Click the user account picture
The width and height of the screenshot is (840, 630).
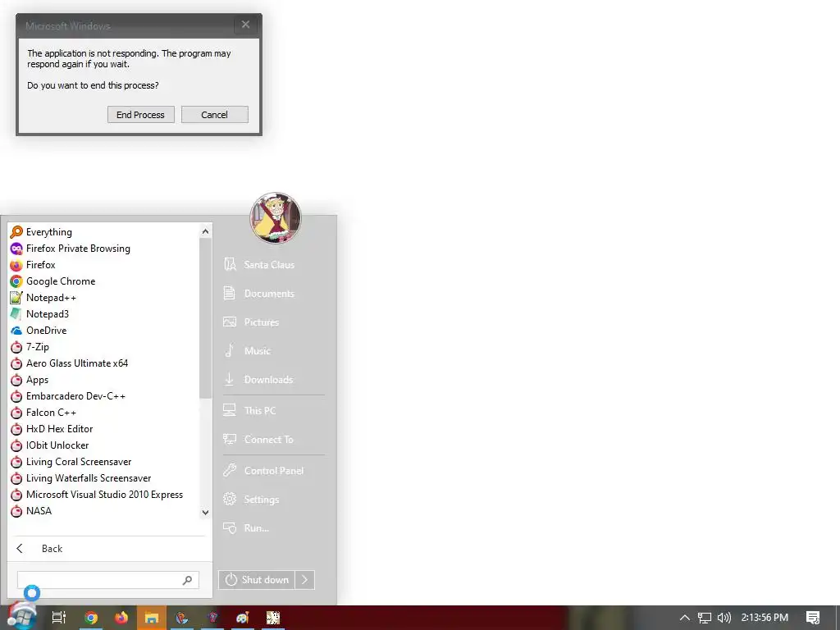coord(276,218)
